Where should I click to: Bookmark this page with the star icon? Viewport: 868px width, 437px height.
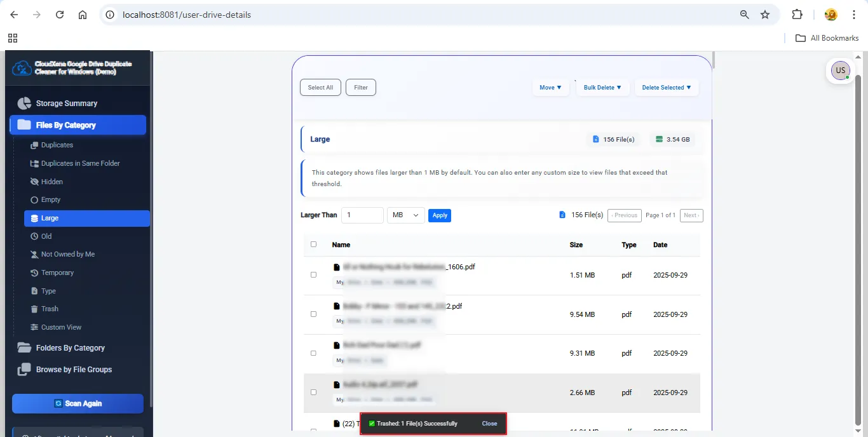click(765, 15)
